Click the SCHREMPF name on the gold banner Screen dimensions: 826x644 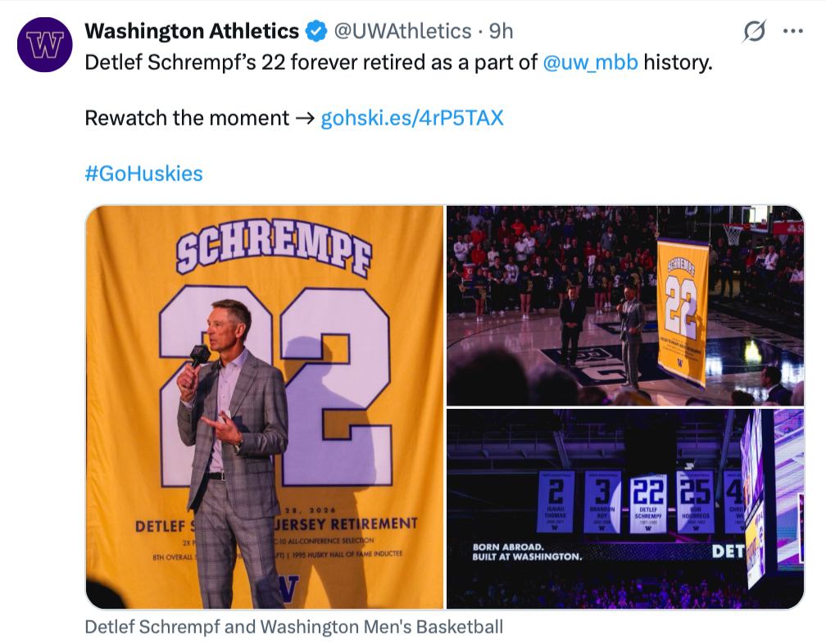pyautogui.click(x=273, y=247)
